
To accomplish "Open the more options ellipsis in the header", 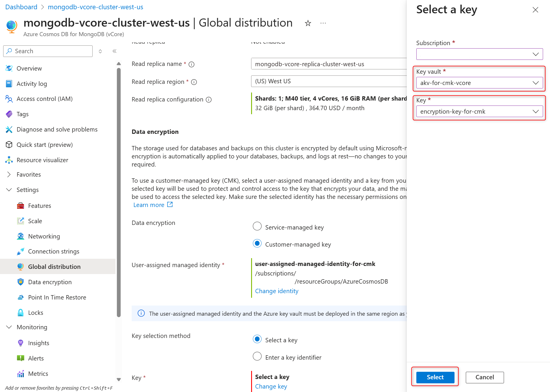I will [323, 23].
